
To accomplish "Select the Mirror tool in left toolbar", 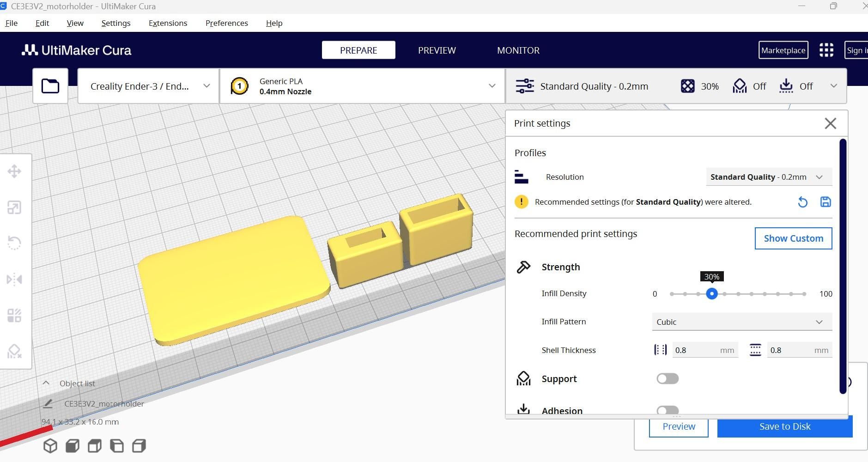I will (14, 279).
